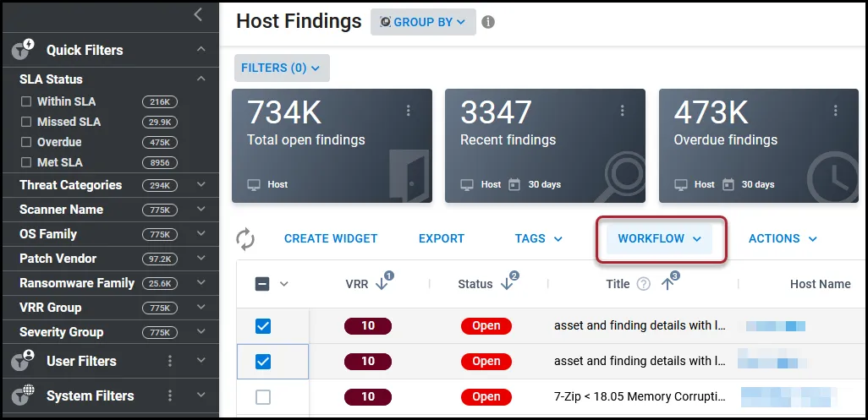The height and width of the screenshot is (420, 868).
Task: Click calendar icon on Overdue findings card
Action: (x=728, y=184)
